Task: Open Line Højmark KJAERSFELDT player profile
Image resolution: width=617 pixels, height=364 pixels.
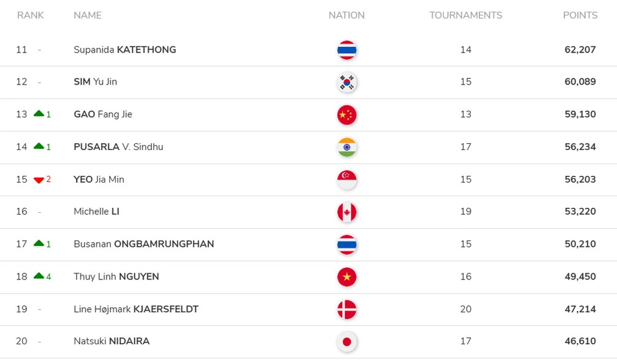Action: 136,309
